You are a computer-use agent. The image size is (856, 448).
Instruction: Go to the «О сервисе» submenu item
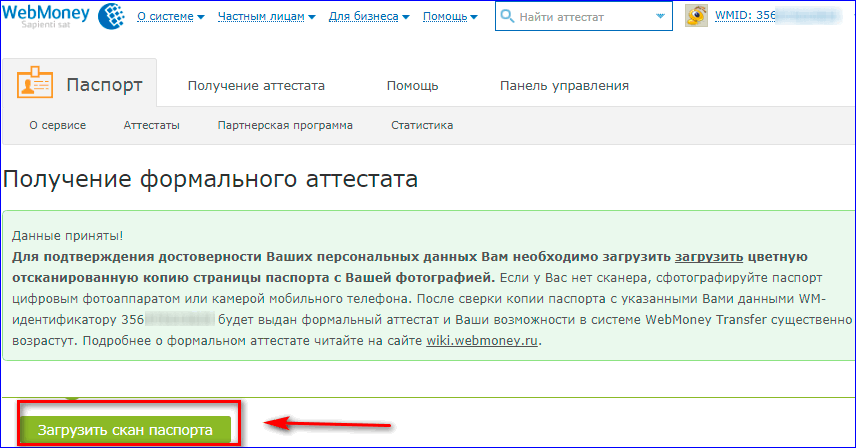coord(57,126)
